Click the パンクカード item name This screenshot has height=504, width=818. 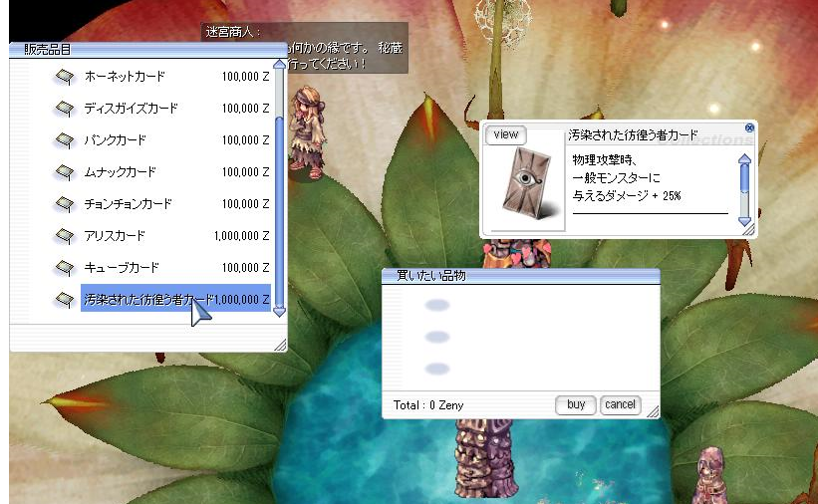pos(115,140)
